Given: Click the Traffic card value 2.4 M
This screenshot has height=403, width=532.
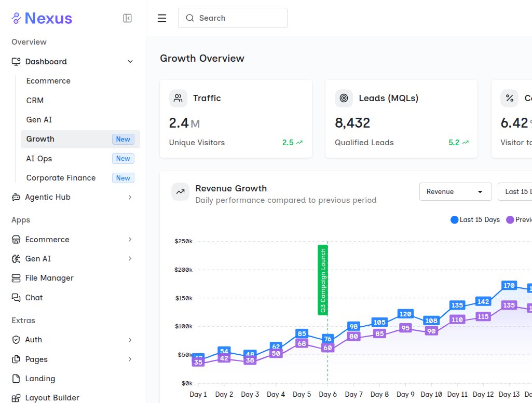Looking at the screenshot, I should tap(184, 123).
